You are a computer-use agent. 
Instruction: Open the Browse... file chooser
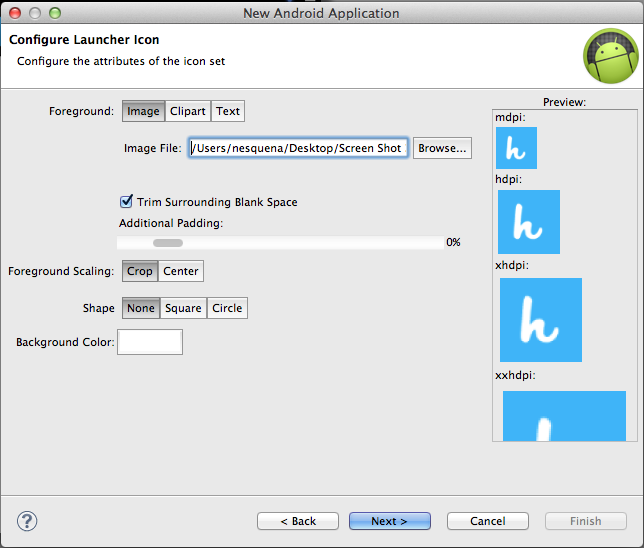[442, 148]
